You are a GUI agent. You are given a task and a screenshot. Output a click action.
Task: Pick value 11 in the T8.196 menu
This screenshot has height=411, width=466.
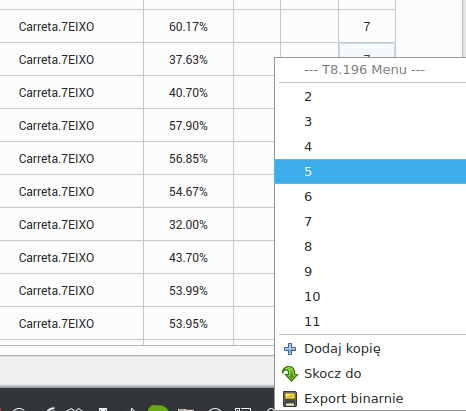click(370, 322)
